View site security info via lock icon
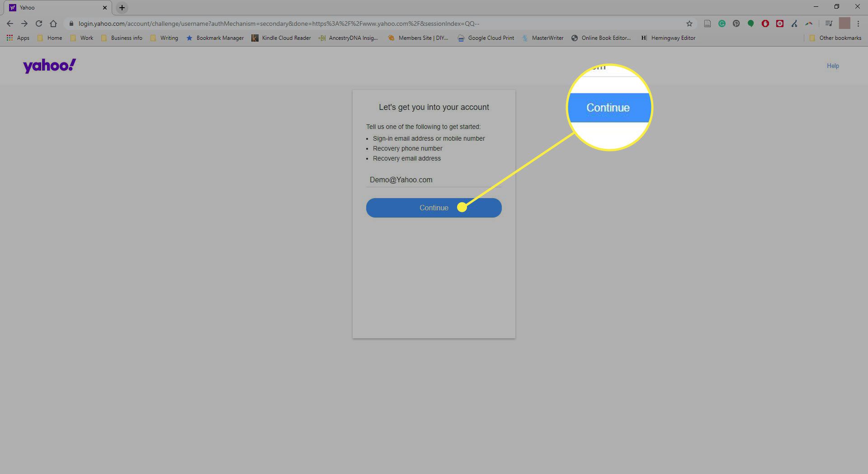This screenshot has width=868, height=474. 71,24
